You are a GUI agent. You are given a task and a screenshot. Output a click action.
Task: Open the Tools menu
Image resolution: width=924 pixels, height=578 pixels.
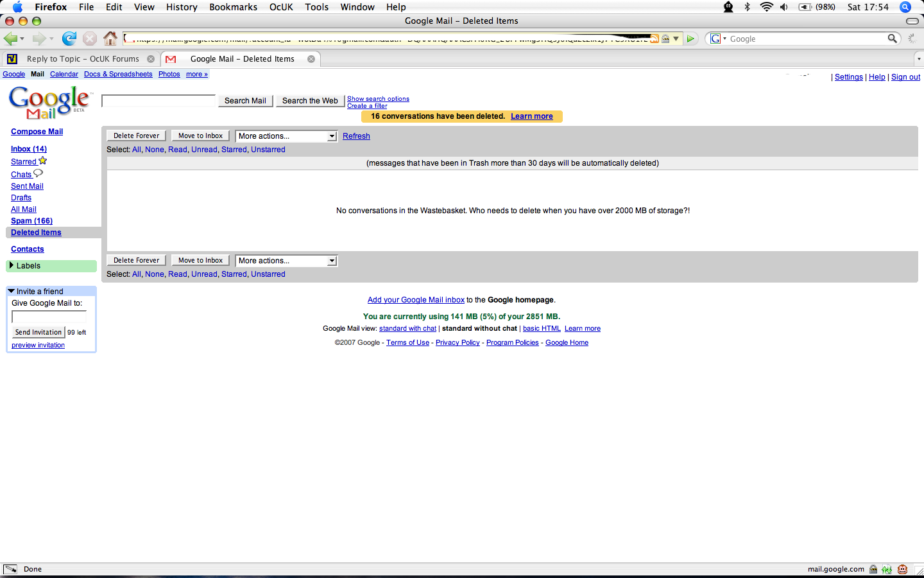point(317,7)
